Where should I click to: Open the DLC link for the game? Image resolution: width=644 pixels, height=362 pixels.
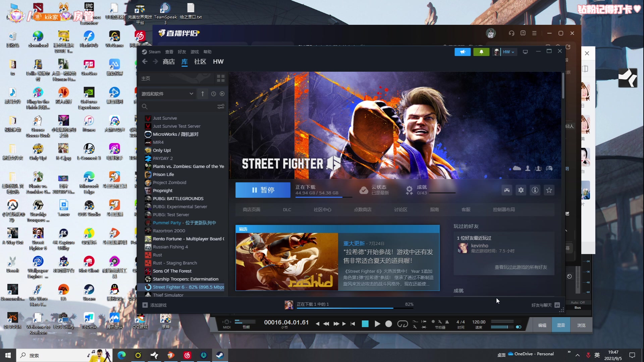tap(287, 210)
